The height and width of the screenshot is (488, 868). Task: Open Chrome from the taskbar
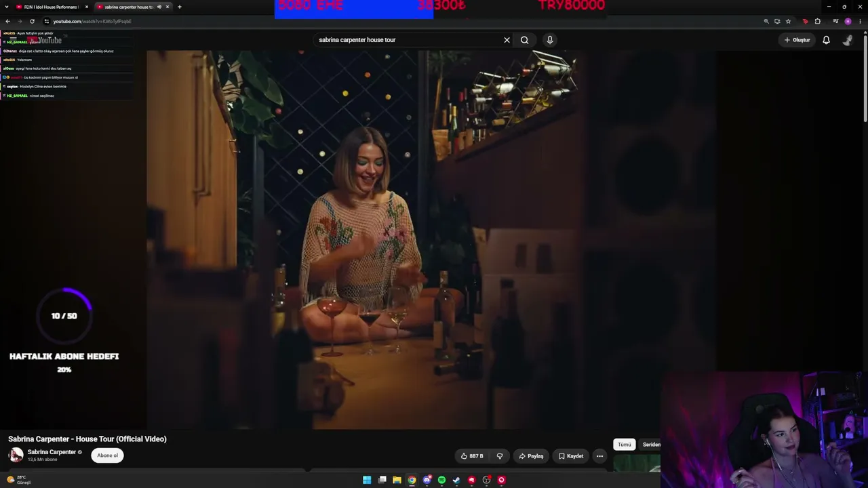point(412,480)
